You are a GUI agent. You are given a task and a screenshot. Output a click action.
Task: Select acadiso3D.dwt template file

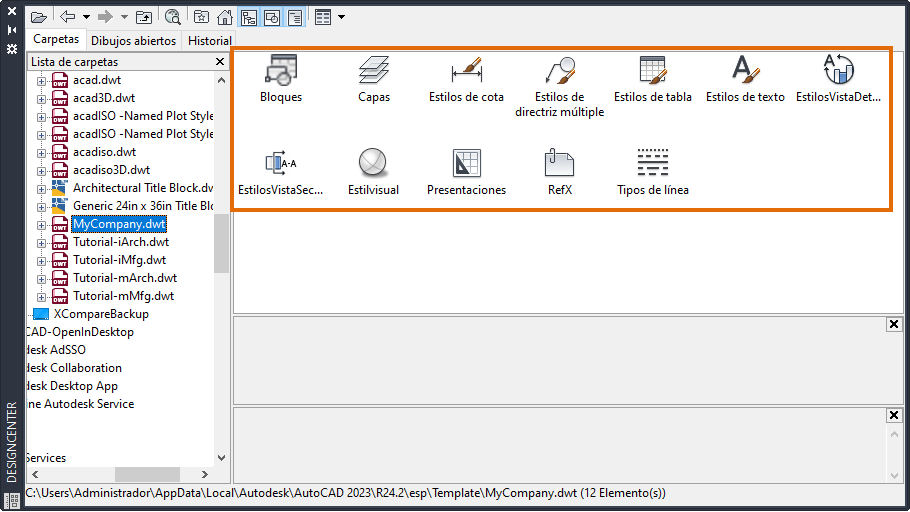[111, 170]
